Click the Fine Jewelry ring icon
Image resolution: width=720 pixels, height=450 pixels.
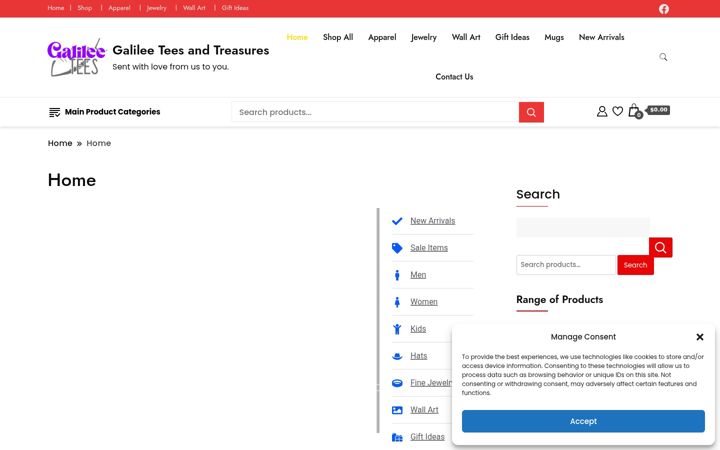397,383
